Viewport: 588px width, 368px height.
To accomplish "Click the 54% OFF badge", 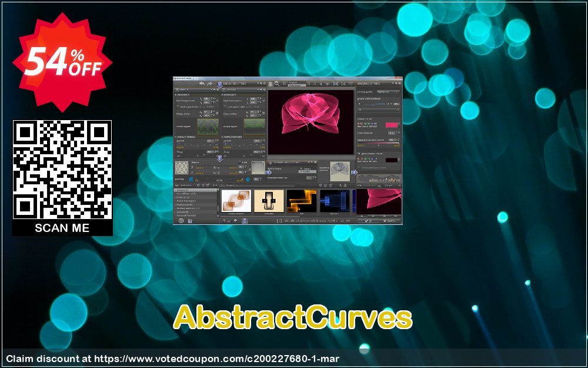I will pos(62,62).
